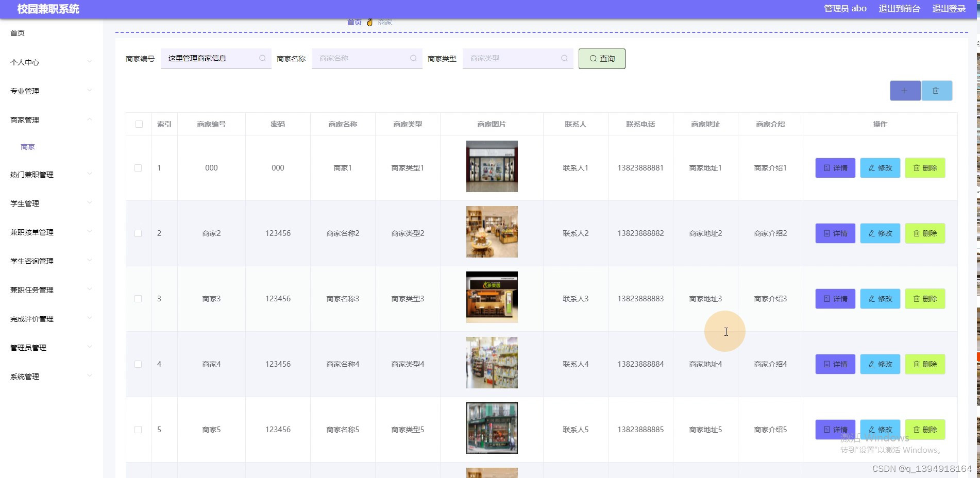
Task: Click 首页 breadcrumb link
Action: 354,22
